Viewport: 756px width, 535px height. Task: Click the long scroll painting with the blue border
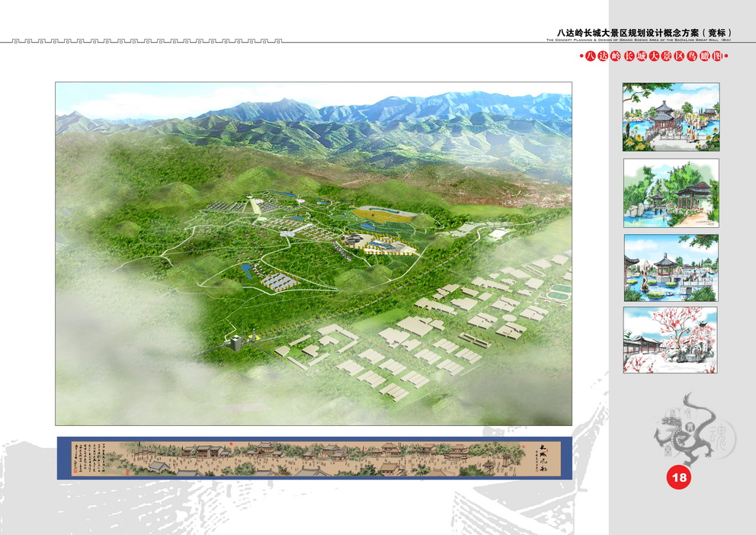click(x=314, y=458)
